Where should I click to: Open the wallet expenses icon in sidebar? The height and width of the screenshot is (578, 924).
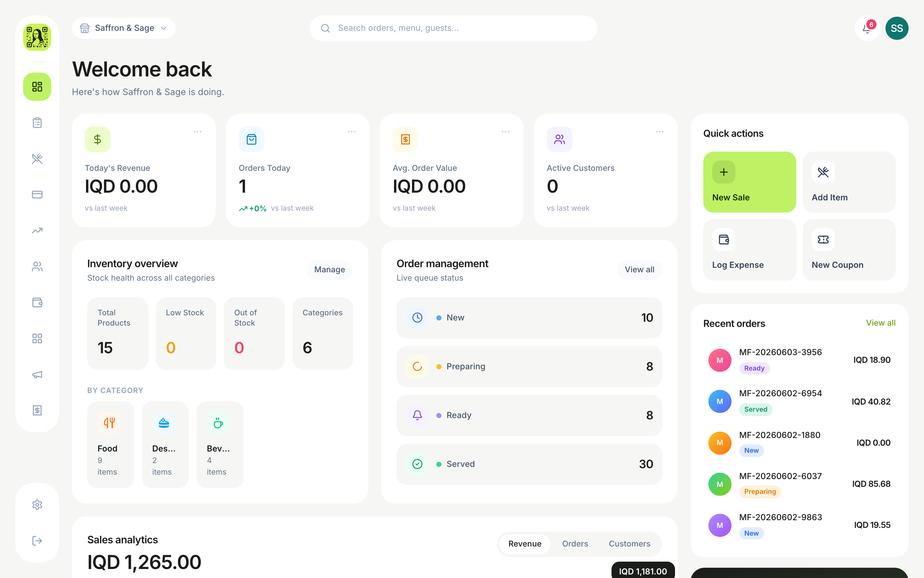[x=37, y=302]
